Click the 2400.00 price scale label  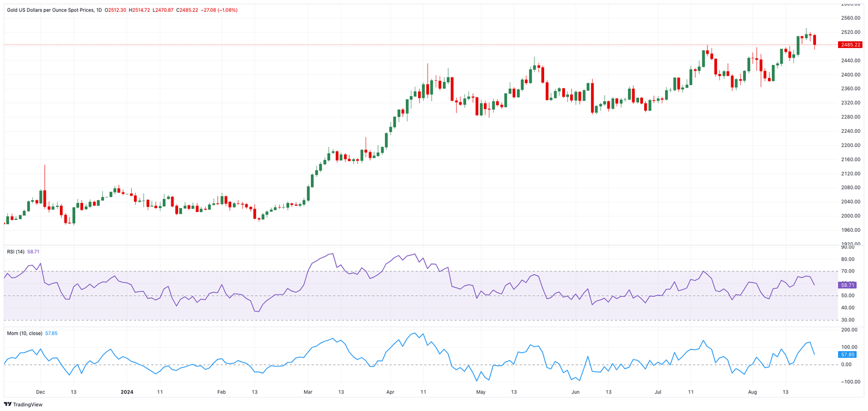850,75
